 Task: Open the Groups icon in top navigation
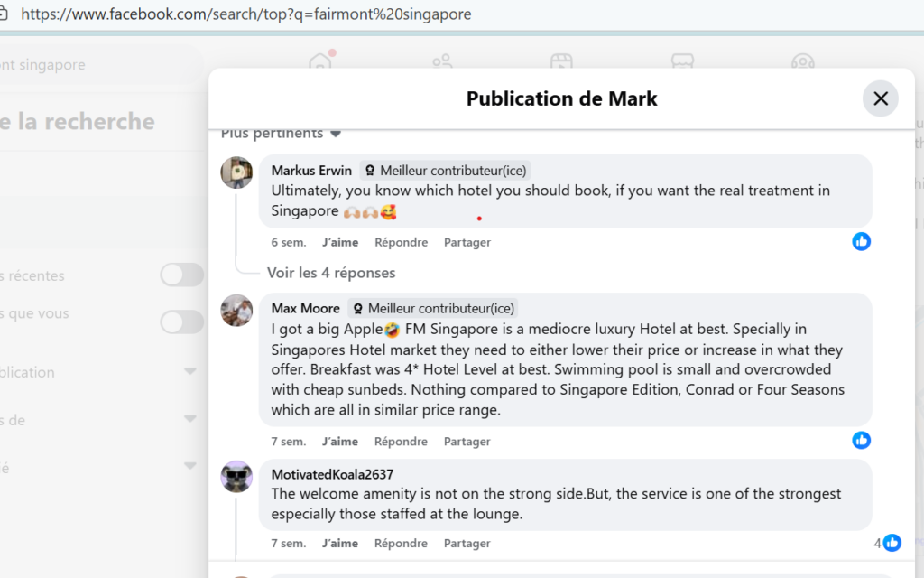coord(441,63)
